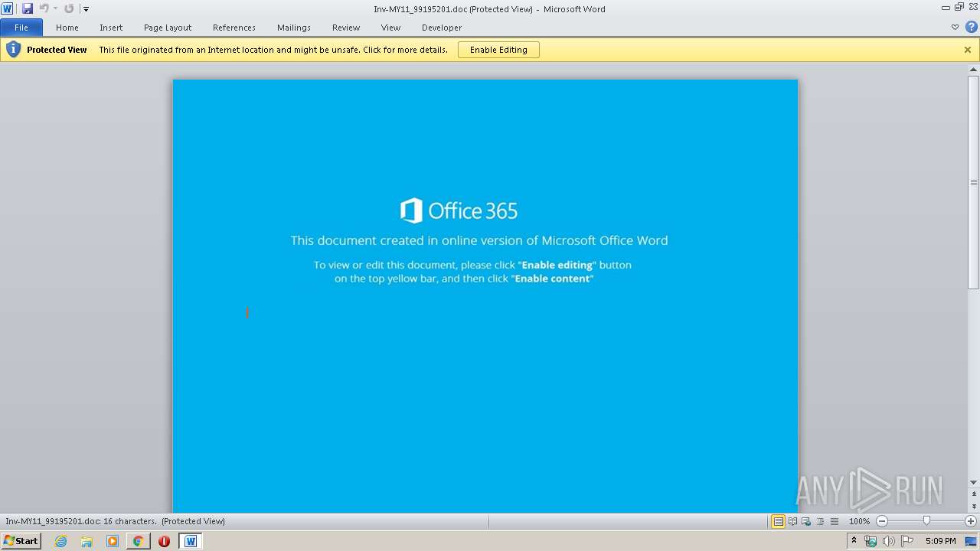Click the volume speaker icon in tray
The width and height of the screenshot is (980, 551).
pos(889,541)
